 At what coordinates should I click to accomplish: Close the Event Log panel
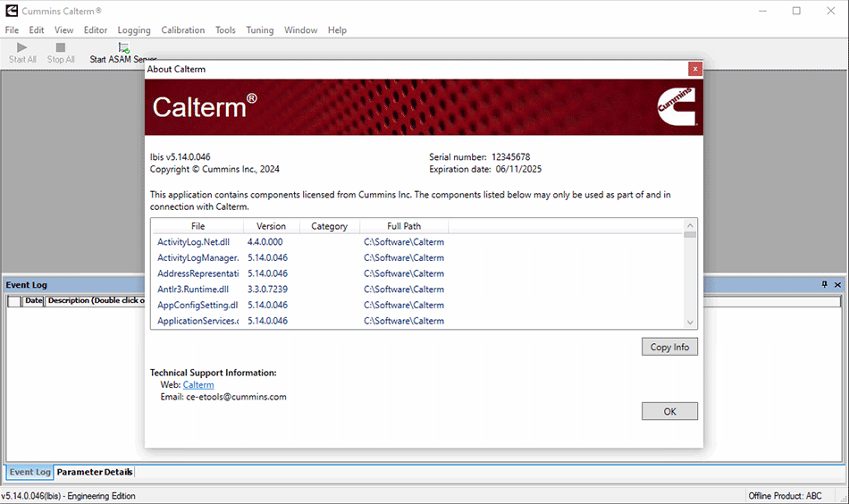click(838, 285)
